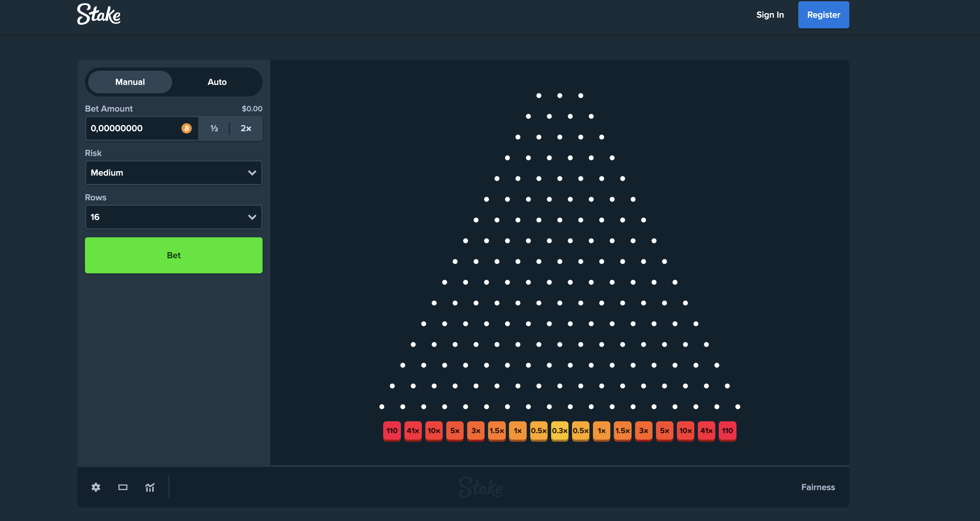Switch to Manual betting mode
This screenshot has width=980, height=521.
(x=130, y=82)
